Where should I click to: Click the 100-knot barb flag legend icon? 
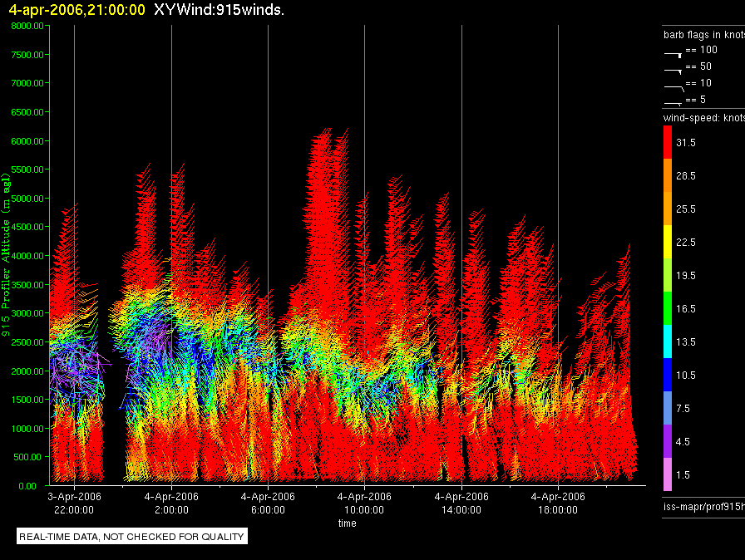point(673,55)
